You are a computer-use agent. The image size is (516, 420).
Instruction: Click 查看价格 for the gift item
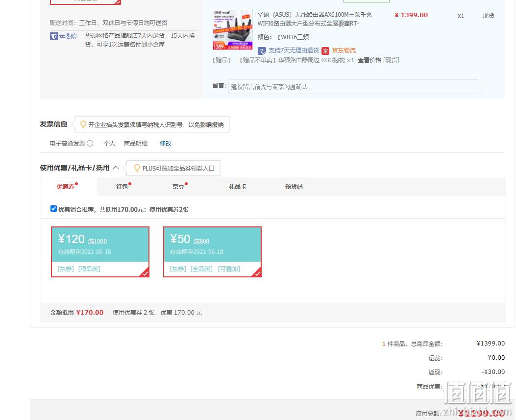pyautogui.click(x=369, y=60)
